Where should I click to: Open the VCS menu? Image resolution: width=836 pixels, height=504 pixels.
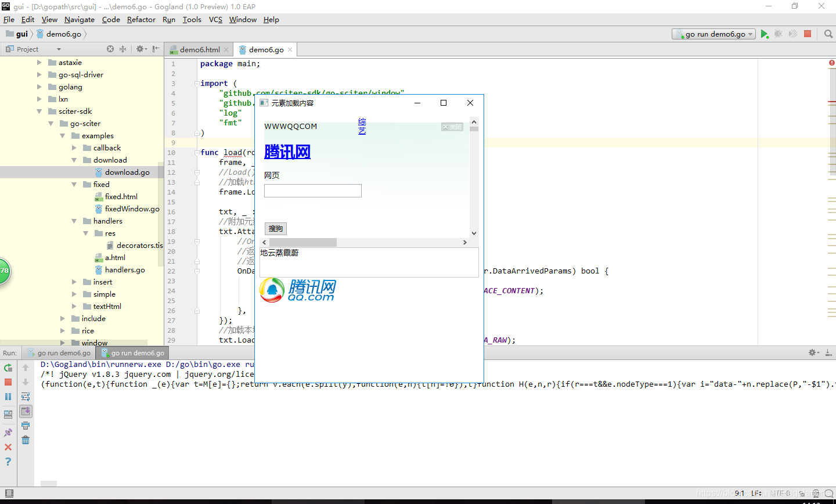coord(215,20)
